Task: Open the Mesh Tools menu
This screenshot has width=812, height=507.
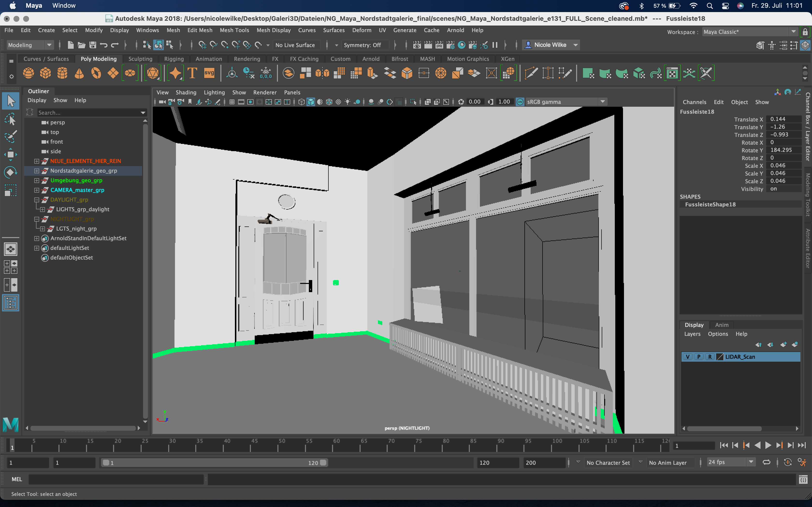Action: tap(235, 30)
